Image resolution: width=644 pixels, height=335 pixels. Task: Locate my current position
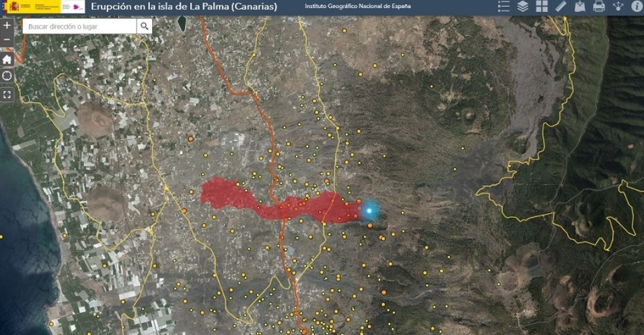click(7, 75)
